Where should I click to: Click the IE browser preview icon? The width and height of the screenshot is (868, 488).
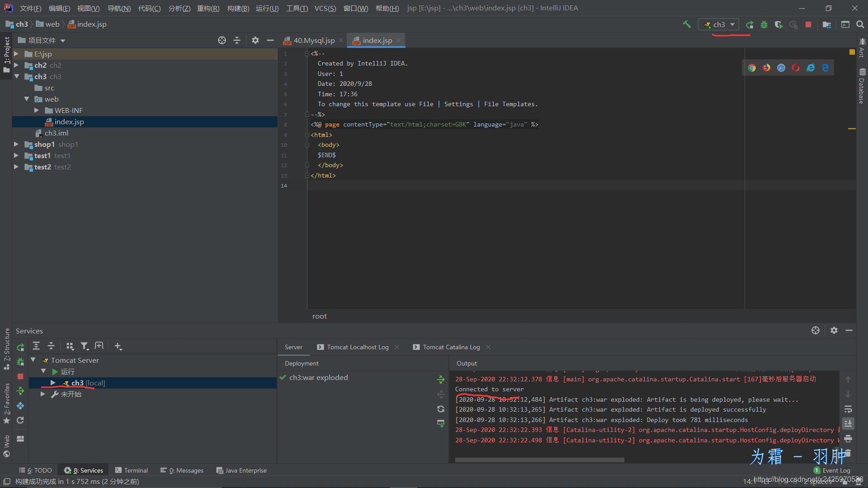tap(810, 67)
